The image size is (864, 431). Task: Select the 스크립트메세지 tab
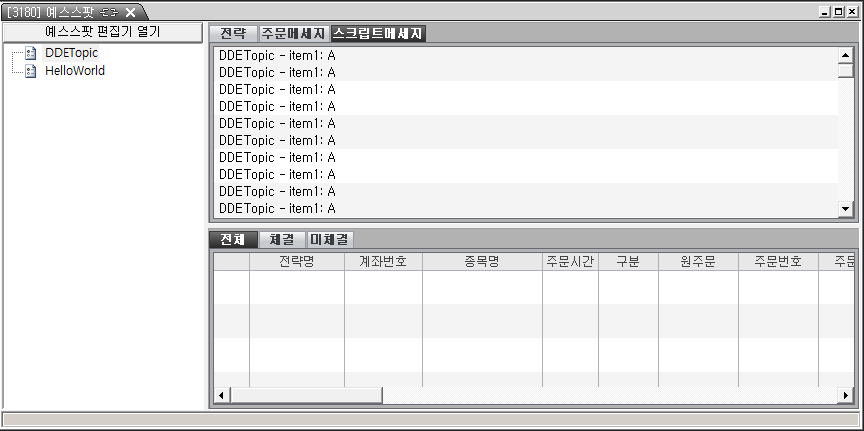coord(378,33)
